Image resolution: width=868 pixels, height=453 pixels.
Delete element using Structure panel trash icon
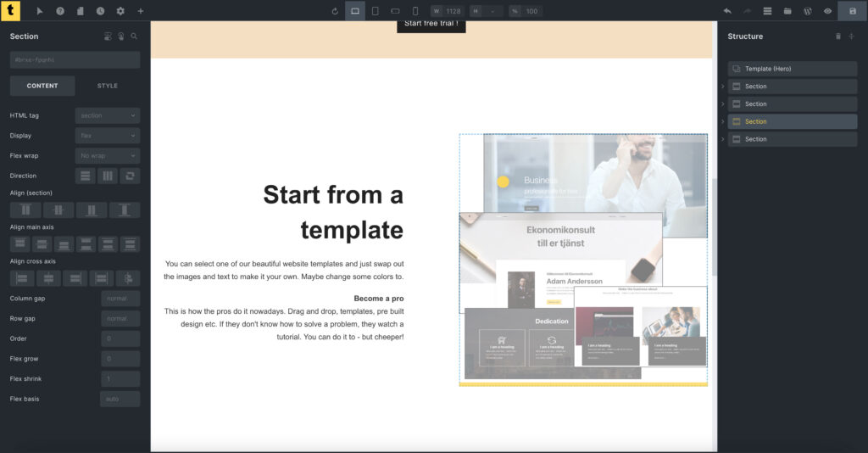[x=838, y=36]
